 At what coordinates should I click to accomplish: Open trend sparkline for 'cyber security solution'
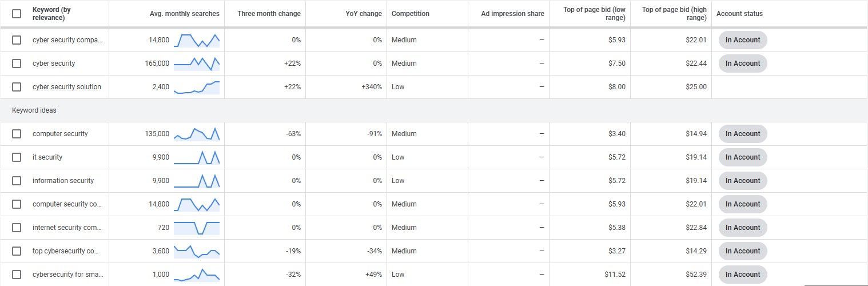(197, 87)
